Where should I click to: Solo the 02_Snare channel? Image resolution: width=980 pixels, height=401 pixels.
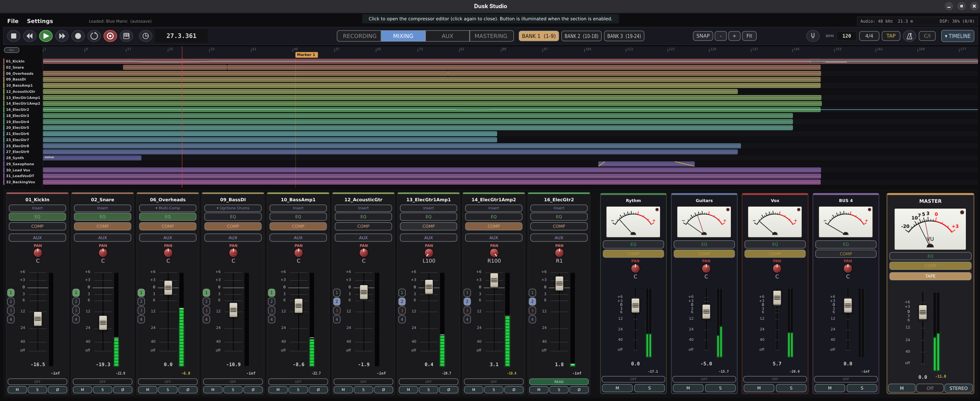(103, 389)
